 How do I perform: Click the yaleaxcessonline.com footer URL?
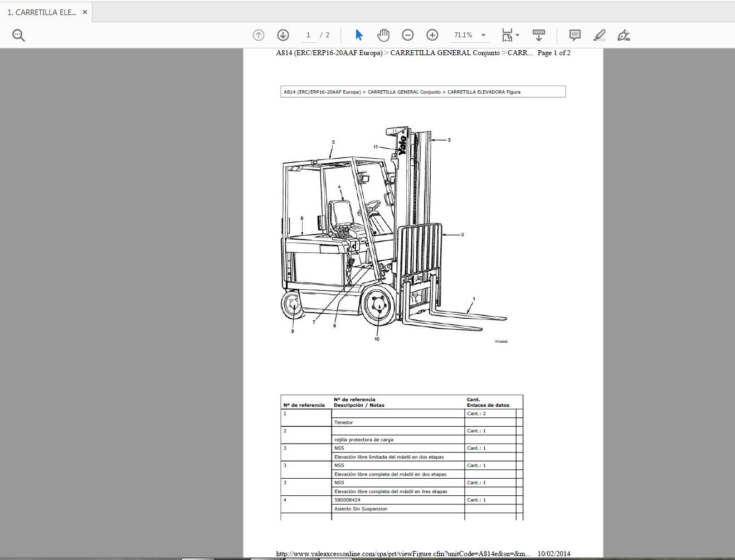403,554
